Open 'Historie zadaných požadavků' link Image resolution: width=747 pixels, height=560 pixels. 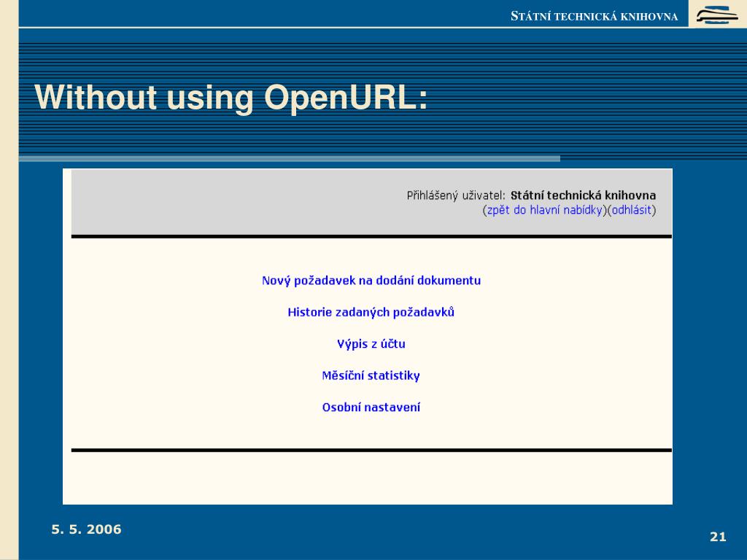tap(371, 312)
